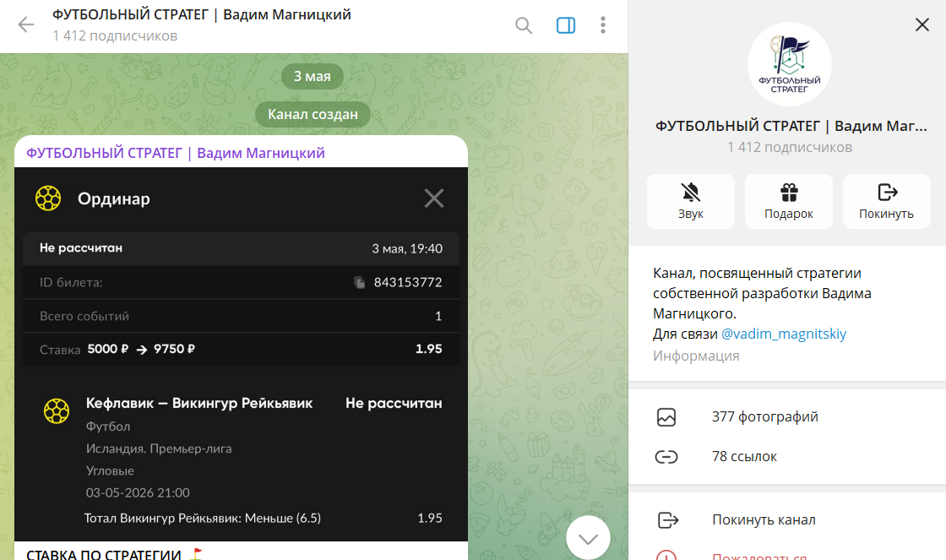
Task: Click the СТАВКА ПО СТРАТЕГИИ caption text
Action: (x=104, y=555)
